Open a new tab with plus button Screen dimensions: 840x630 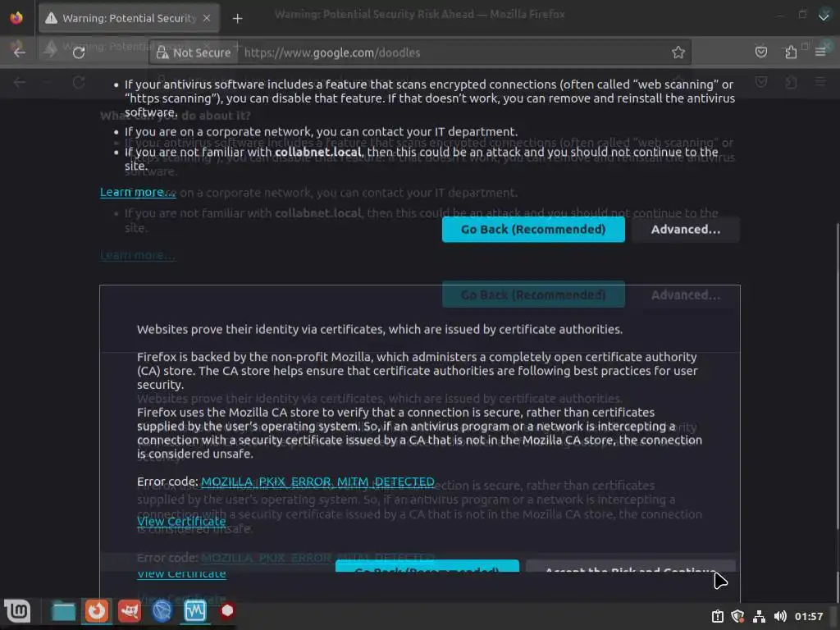(x=237, y=19)
